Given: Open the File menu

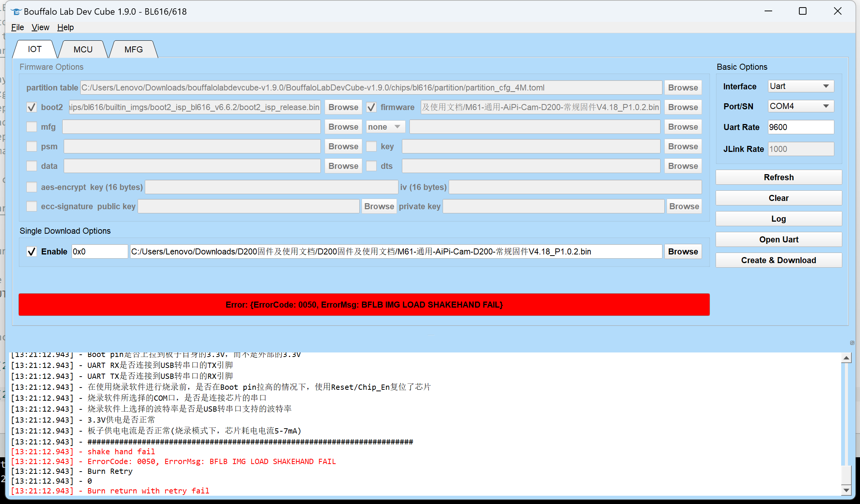Looking at the screenshot, I should [x=17, y=28].
